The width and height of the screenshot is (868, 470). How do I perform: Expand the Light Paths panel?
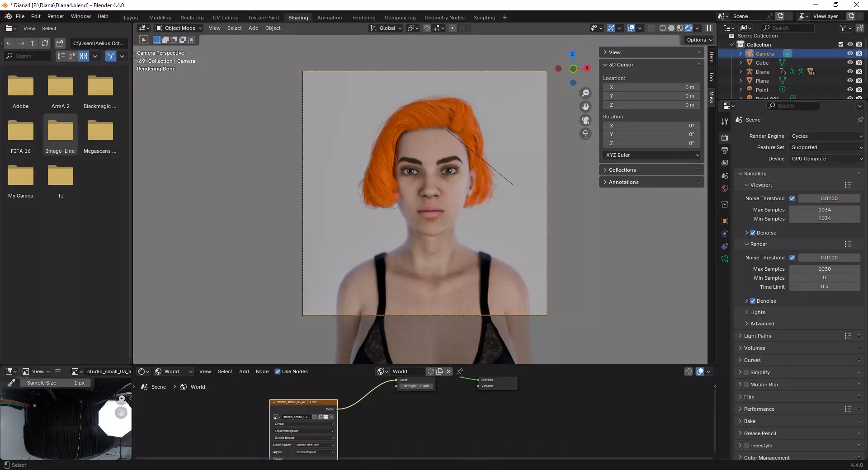pos(757,336)
